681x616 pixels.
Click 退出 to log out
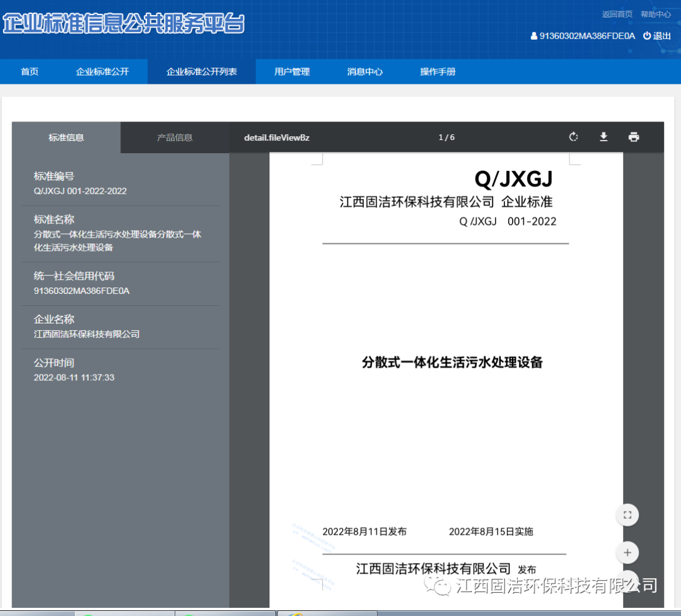[x=662, y=35]
